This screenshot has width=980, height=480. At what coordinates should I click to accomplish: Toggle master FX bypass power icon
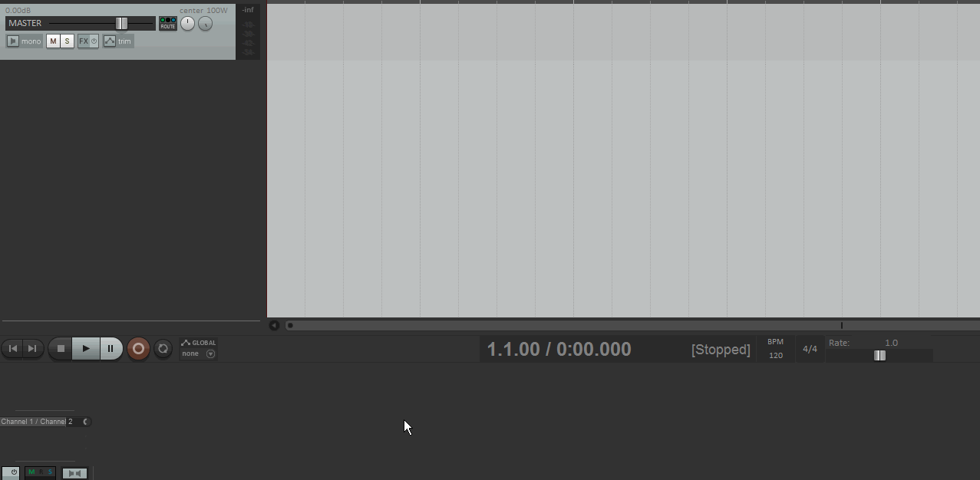(x=94, y=41)
